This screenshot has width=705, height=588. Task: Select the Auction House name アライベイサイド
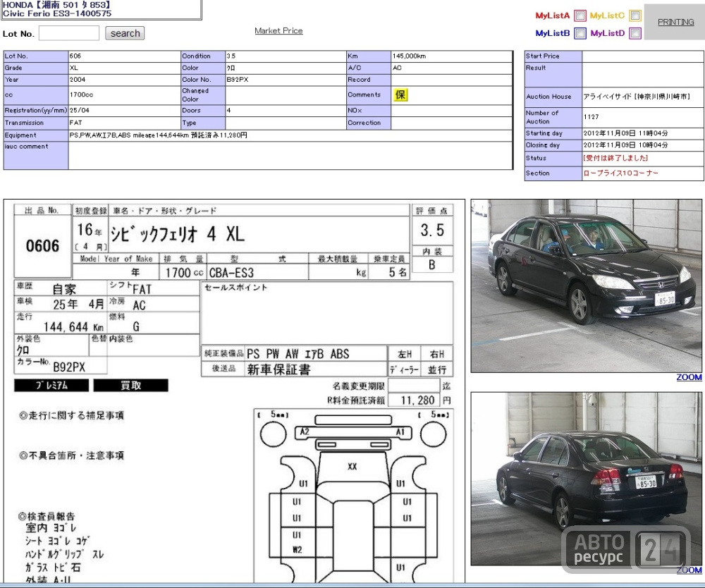coord(607,97)
